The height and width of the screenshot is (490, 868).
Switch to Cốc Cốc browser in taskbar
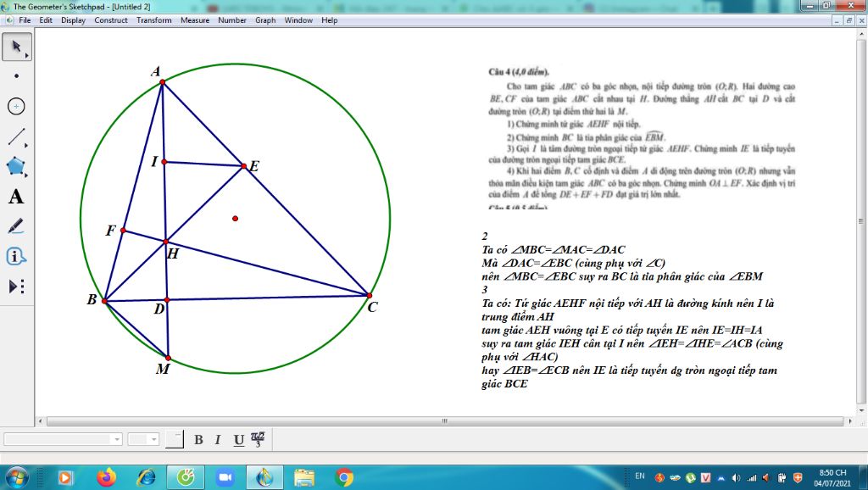click(186, 477)
